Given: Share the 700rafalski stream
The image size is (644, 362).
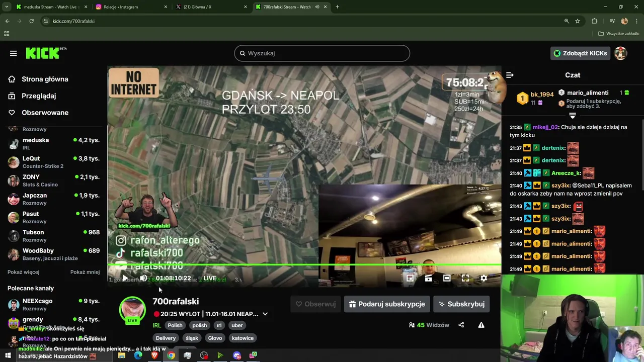Looking at the screenshot, I should pyautogui.click(x=461, y=325).
